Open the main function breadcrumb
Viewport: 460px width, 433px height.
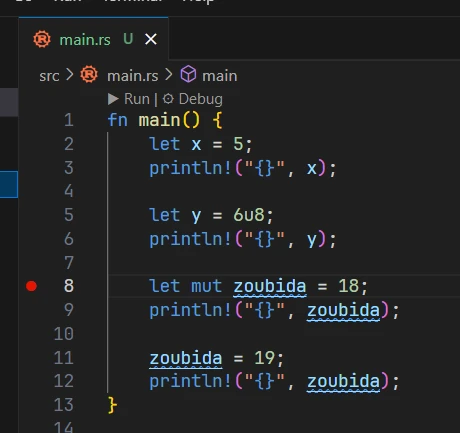pos(220,76)
